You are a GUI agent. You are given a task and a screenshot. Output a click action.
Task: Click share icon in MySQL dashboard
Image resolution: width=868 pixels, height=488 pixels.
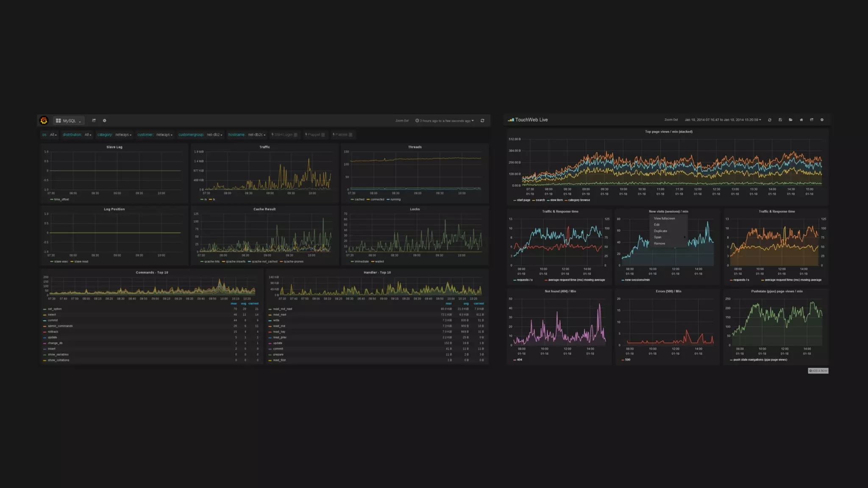94,121
